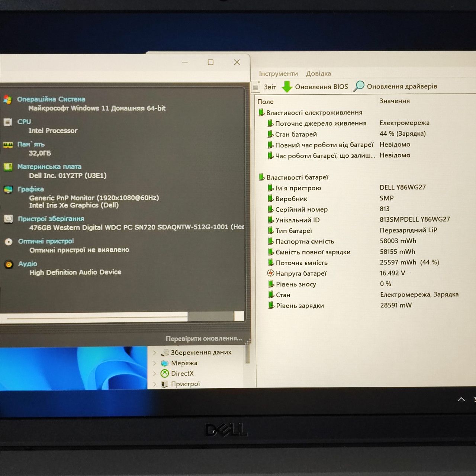Click the Поле column header
Viewport: 476px width, 476px height.
[266, 102]
